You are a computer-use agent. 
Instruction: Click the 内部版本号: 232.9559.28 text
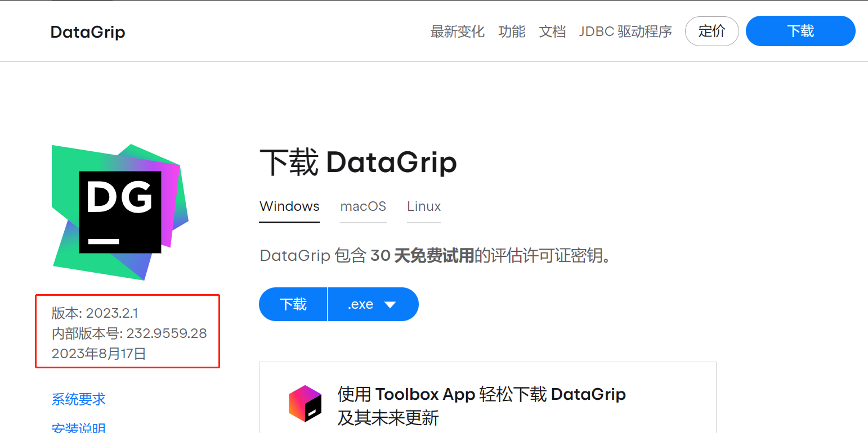pyautogui.click(x=129, y=333)
